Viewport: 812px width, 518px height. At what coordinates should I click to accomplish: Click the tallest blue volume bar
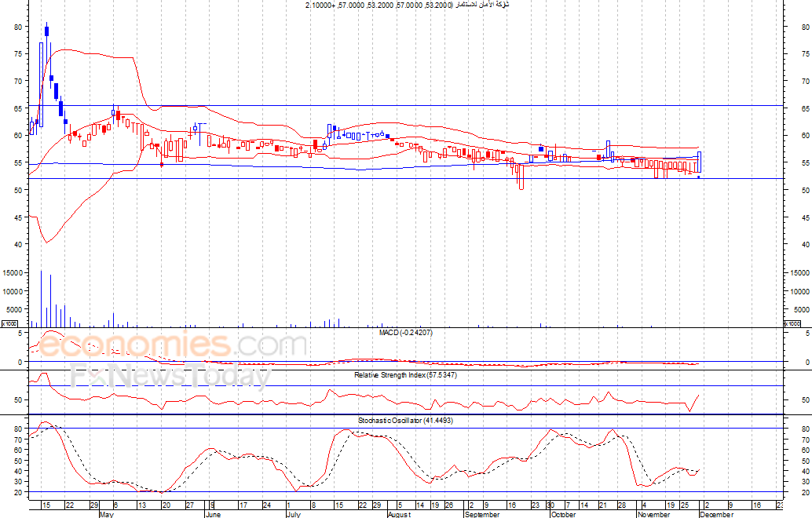42,298
